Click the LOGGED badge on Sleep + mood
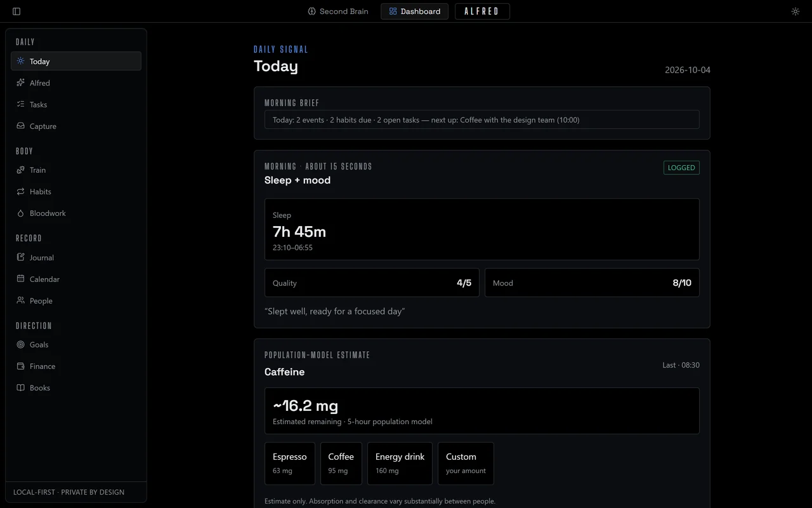 click(x=681, y=168)
